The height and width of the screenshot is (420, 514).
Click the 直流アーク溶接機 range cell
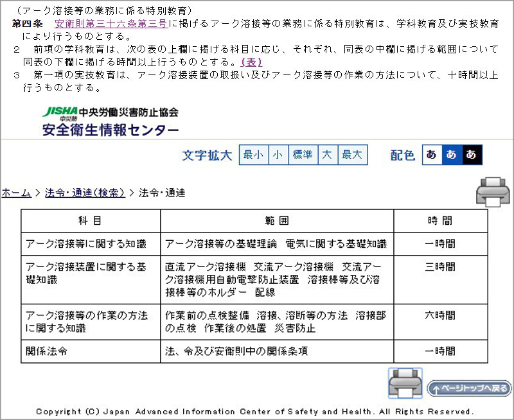277,279
